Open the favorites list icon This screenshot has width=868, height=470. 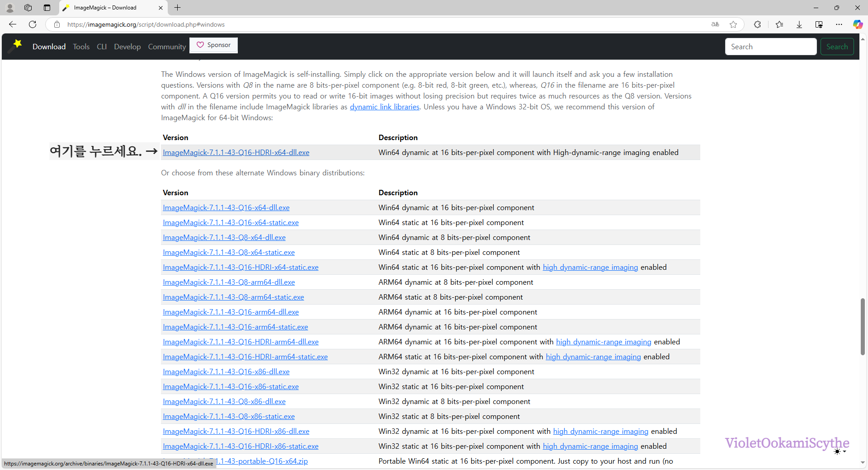[779, 24]
